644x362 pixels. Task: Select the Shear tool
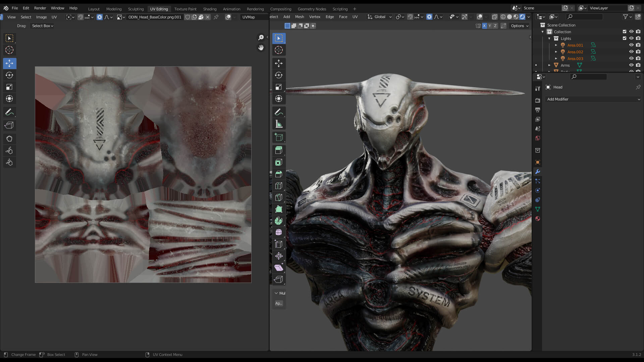[x=279, y=268]
